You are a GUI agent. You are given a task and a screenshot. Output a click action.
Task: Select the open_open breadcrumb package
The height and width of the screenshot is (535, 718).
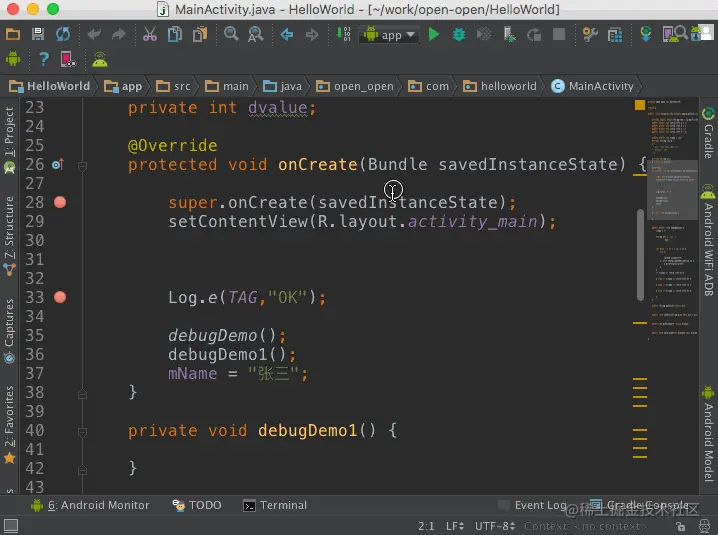(354, 86)
